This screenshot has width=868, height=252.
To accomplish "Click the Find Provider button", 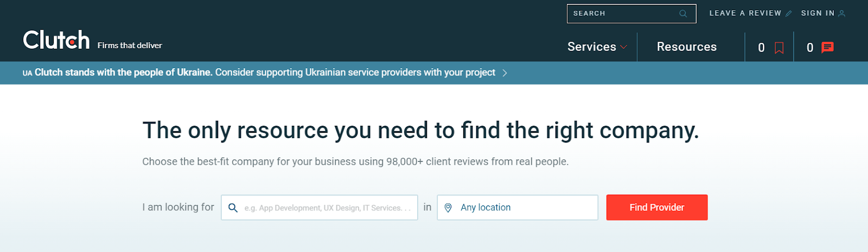I will 657,208.
